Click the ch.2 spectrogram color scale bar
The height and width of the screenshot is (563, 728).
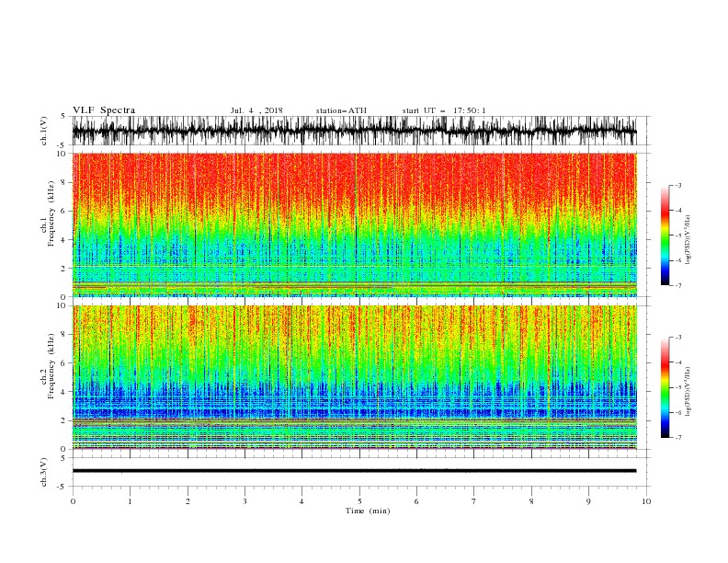[665, 387]
